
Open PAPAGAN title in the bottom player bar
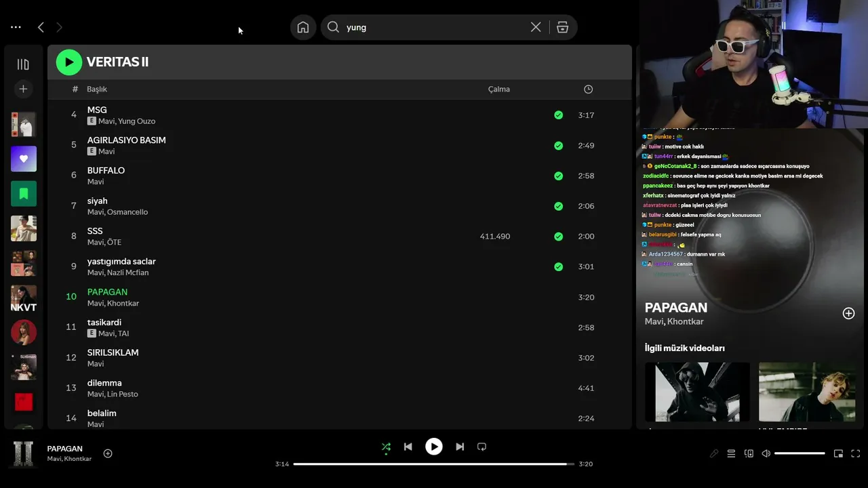tap(65, 449)
